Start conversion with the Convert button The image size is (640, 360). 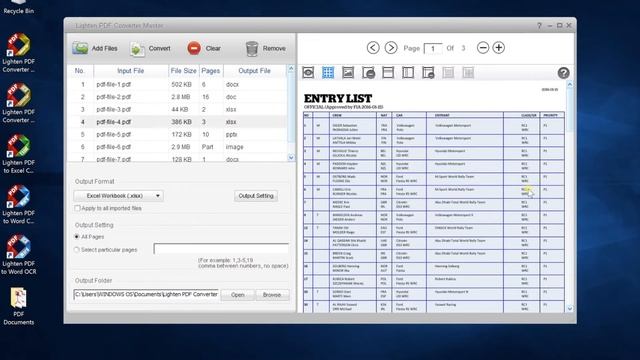pos(150,49)
